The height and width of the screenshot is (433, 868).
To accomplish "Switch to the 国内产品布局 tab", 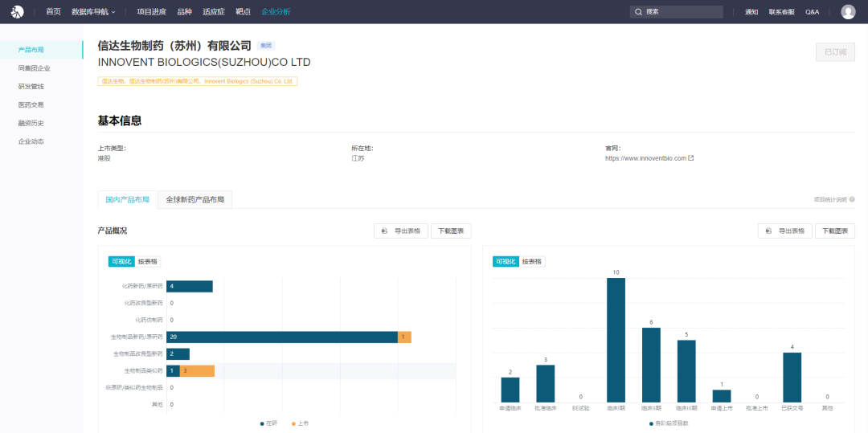I will click(127, 200).
